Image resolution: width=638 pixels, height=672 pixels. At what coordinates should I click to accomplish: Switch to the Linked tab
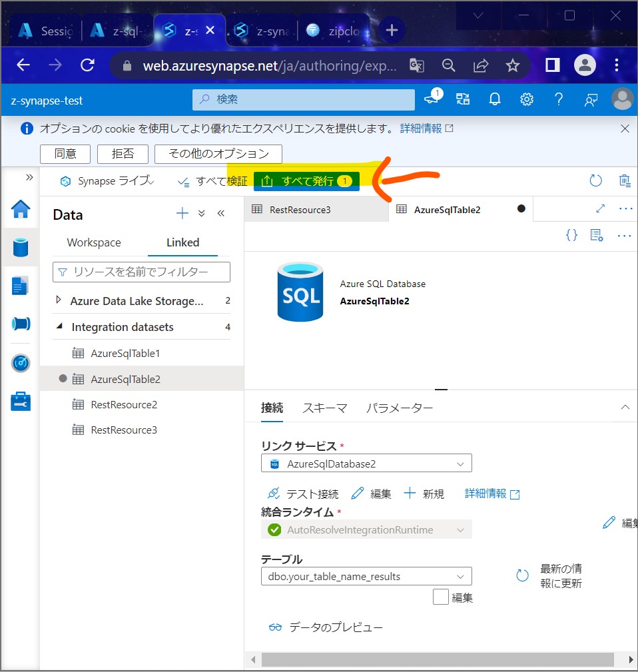[182, 242]
